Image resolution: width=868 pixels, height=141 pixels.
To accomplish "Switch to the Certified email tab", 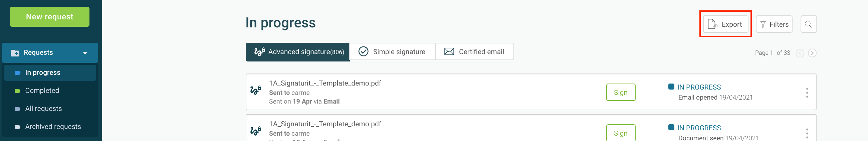I will [474, 51].
